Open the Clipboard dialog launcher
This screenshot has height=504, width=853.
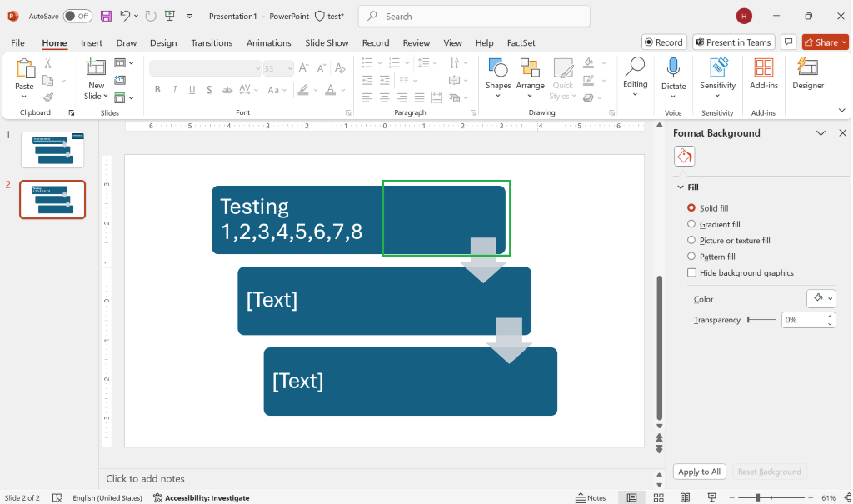[72, 112]
